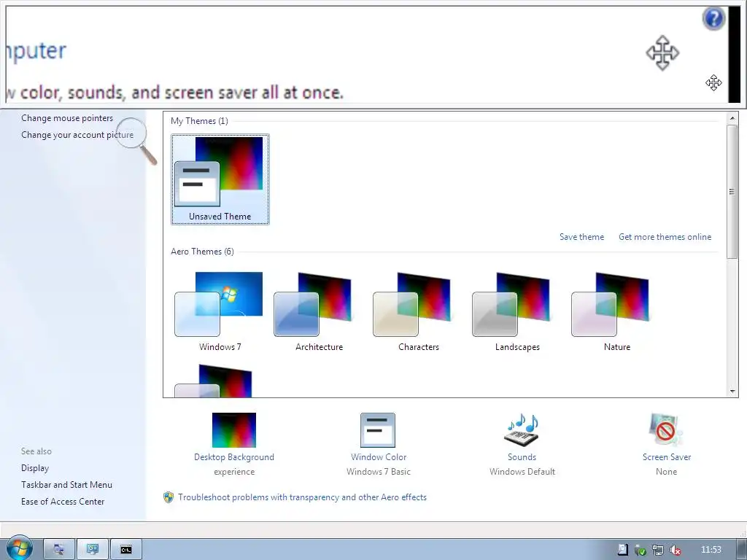This screenshot has height=560, width=747.
Task: Click the Personalization control panel taskbar button
Action: (x=93, y=550)
